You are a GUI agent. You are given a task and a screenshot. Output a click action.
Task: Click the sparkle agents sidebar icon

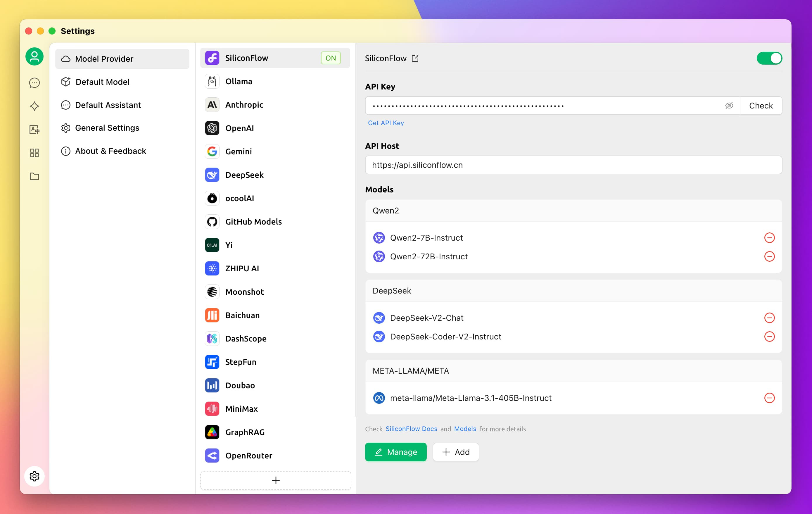pos(34,106)
